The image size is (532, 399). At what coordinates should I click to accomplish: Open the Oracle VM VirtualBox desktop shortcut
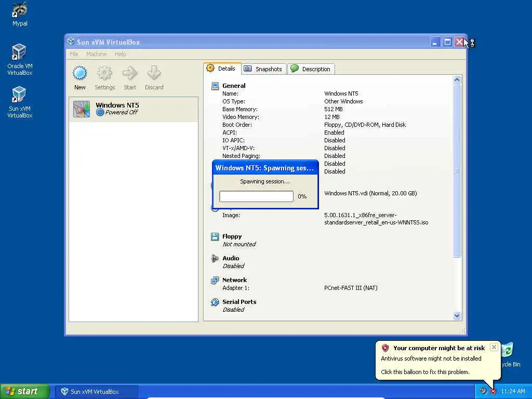(x=20, y=59)
